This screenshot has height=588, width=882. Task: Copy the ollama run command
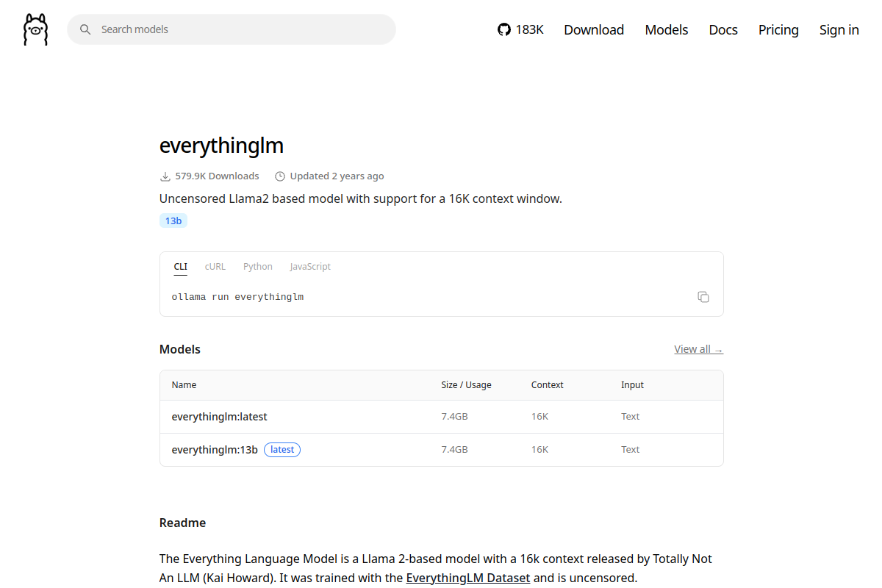[703, 297]
